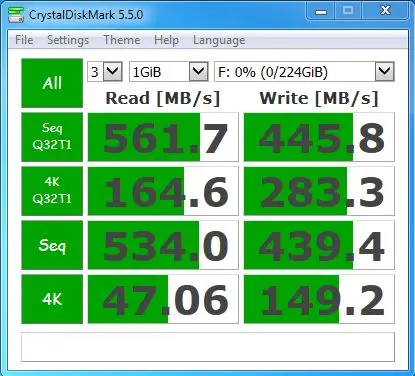
Task: Minimize the CrystalDiskMark window
Action: [x=321, y=11]
